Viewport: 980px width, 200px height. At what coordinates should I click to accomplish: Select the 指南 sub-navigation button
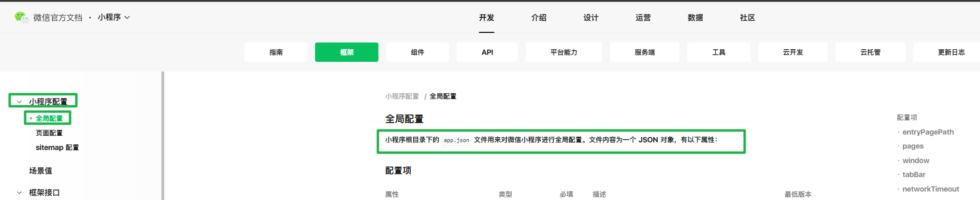276,52
